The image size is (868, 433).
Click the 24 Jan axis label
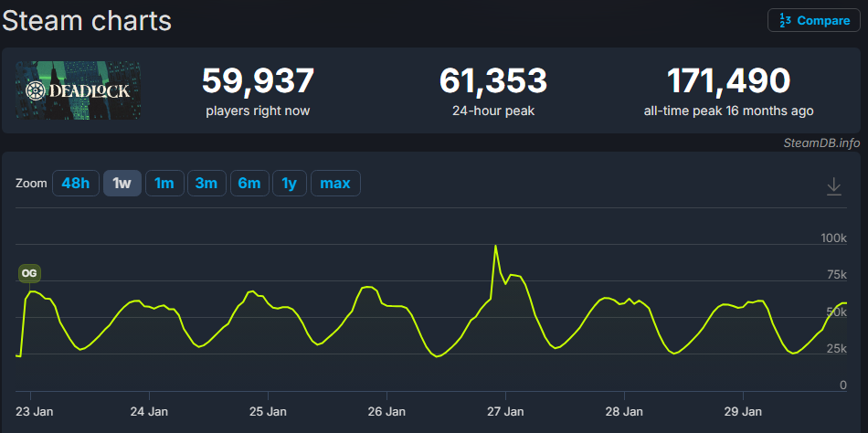151,412
